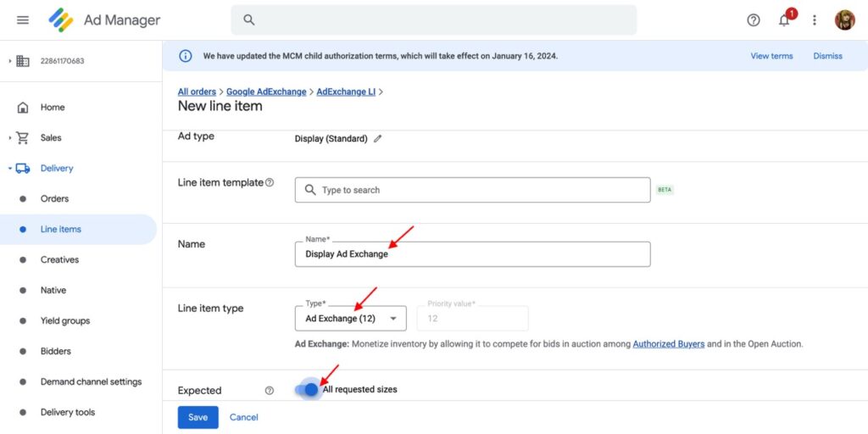868x434 pixels.
Task: Open the hamburger main menu
Action: [x=23, y=19]
